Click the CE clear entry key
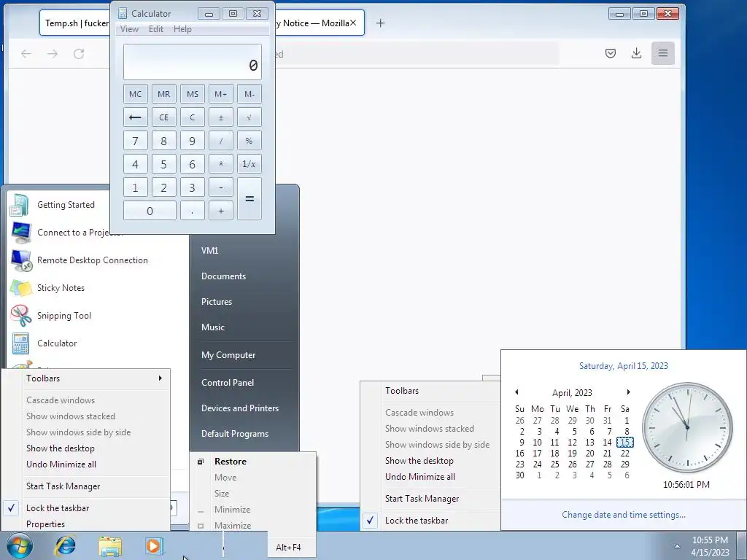 click(x=164, y=117)
